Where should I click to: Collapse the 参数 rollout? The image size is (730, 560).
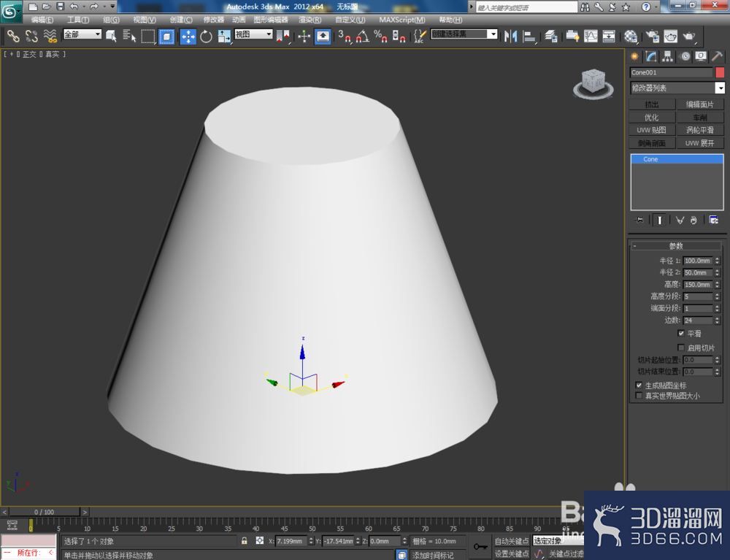pyautogui.click(x=676, y=246)
